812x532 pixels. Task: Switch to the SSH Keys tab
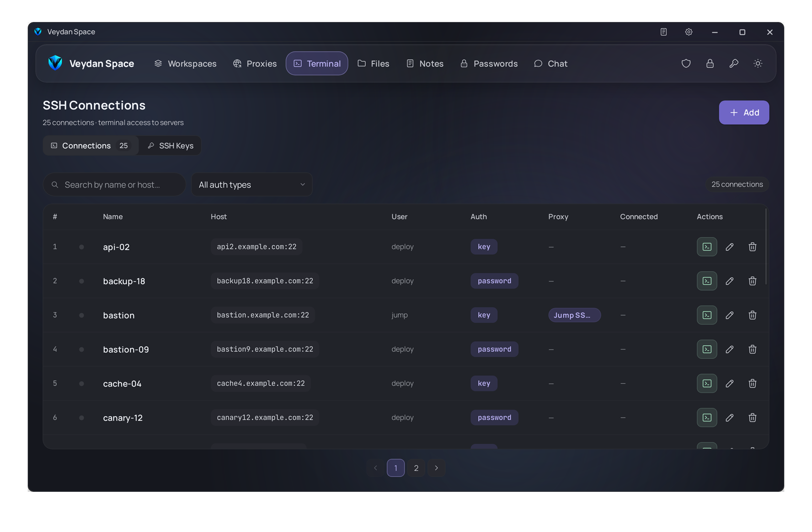tap(171, 146)
